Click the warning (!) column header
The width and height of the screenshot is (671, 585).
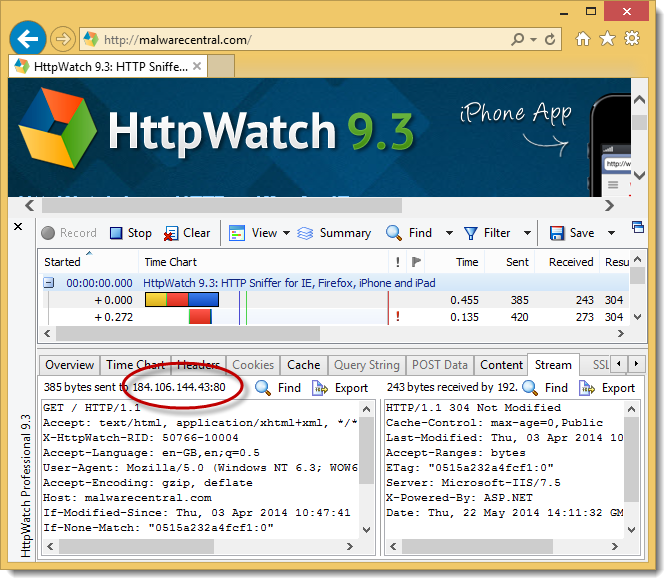[x=398, y=262]
